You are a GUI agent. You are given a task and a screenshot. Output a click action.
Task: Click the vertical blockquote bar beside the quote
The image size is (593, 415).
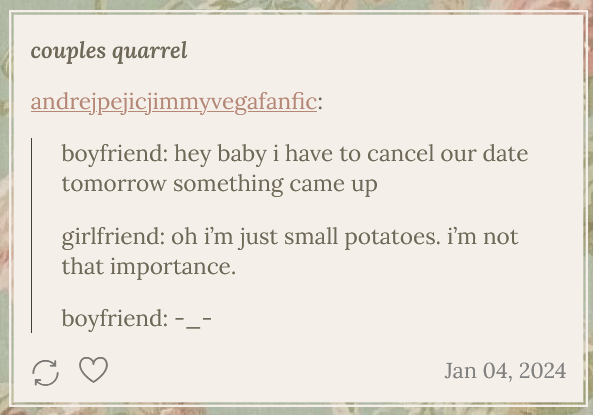[x=31, y=235]
